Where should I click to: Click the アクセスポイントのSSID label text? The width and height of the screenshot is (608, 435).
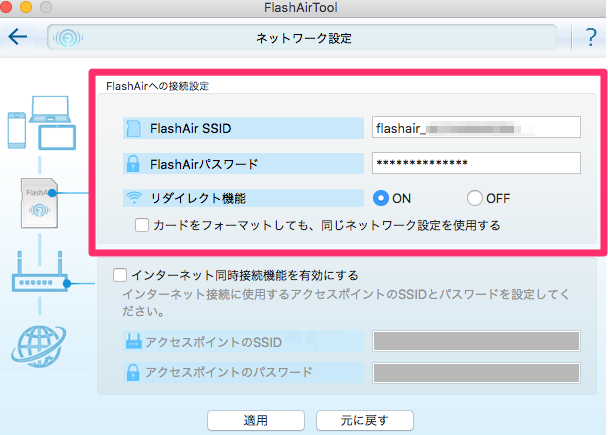coord(214,342)
